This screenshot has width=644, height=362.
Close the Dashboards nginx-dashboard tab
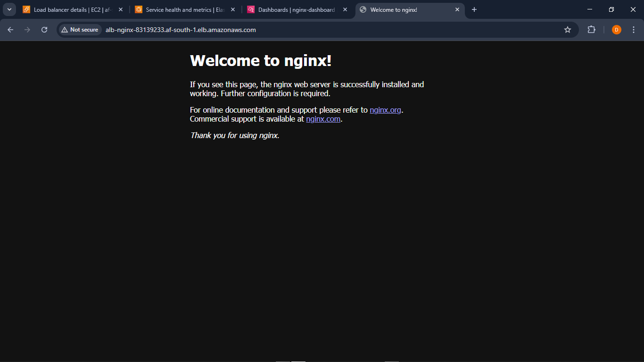pos(345,9)
